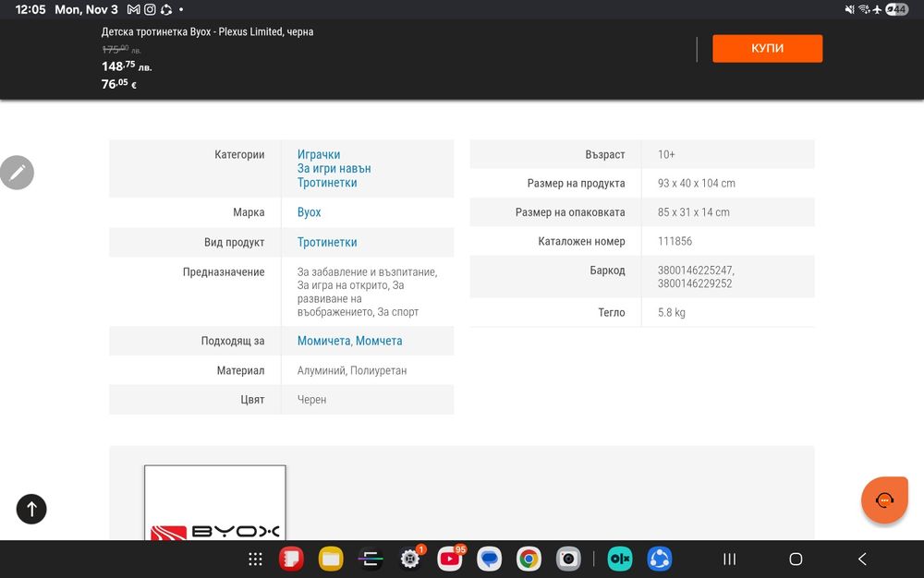The width and height of the screenshot is (924, 578).
Task: Tap the Instagram notification icon in status bar
Action: pyautogui.click(x=150, y=9)
